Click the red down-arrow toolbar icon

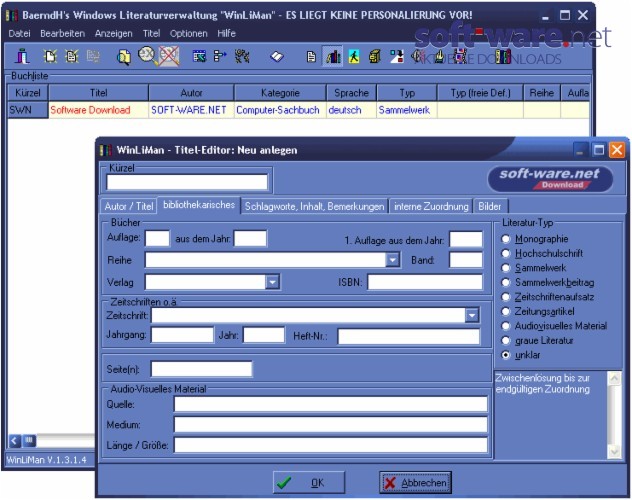[x=397, y=56]
